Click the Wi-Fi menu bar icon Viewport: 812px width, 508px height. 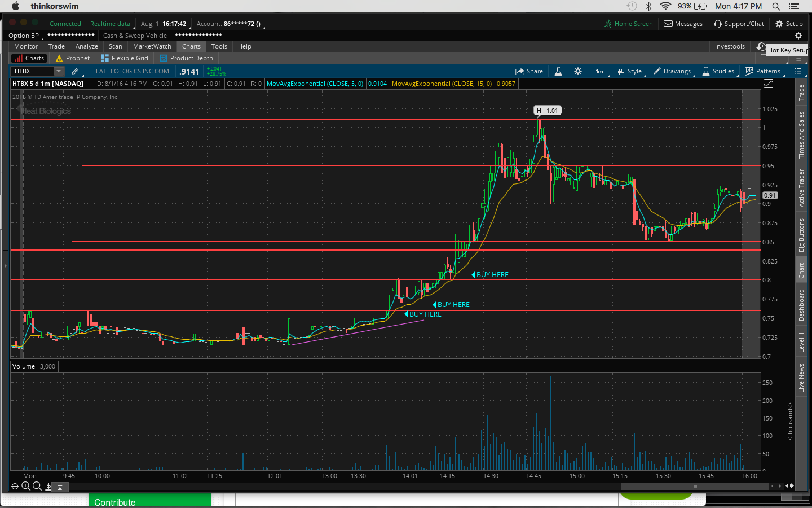click(x=665, y=6)
